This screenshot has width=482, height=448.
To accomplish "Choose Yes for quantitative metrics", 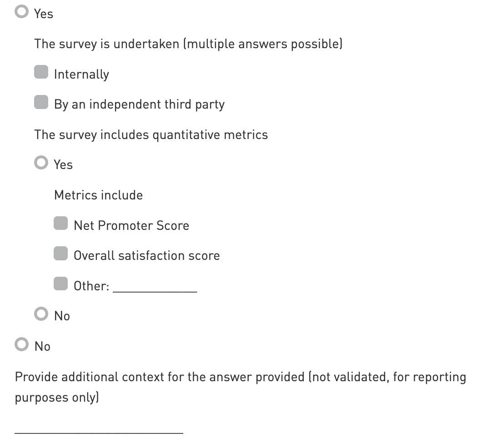I will pos(41,163).
